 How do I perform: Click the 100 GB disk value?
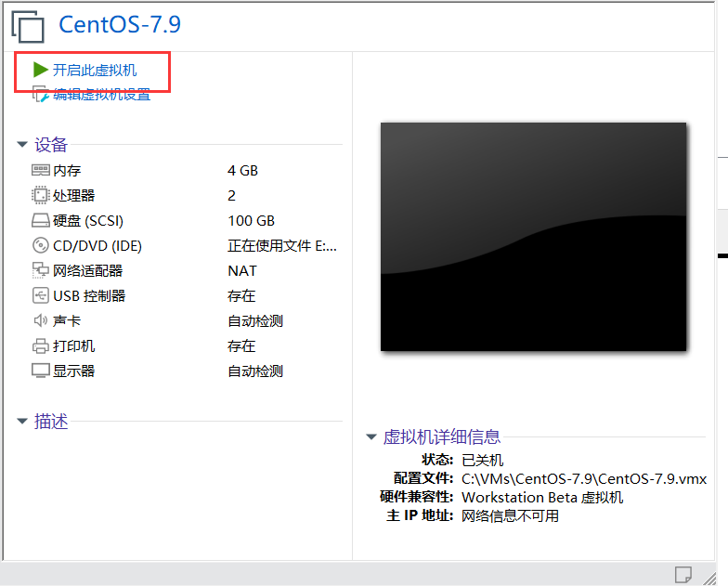point(251,221)
